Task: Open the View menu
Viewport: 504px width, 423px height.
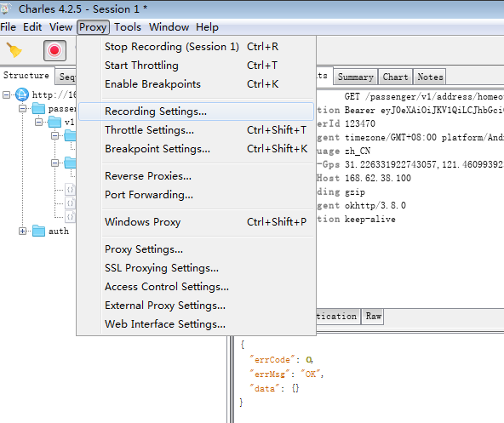Action: [60, 27]
